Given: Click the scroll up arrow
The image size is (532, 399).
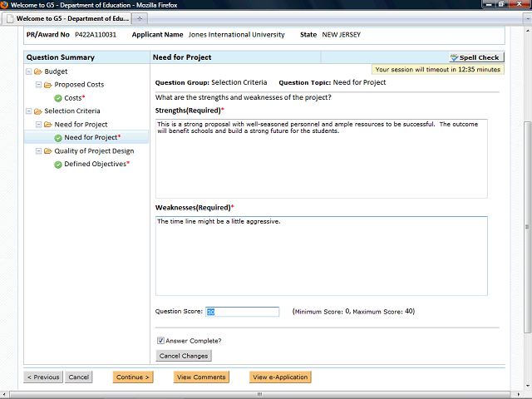Looking at the screenshot, I should pyautogui.click(x=527, y=31).
